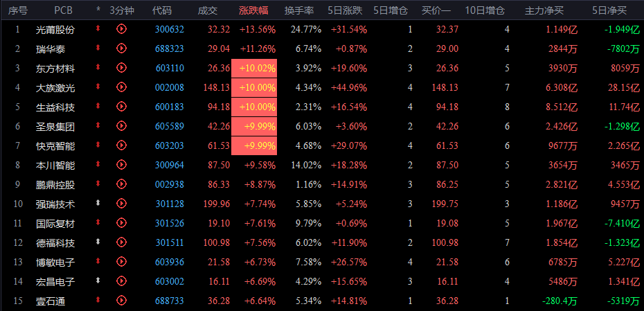Click the 24.77% turnover rate value
The height and width of the screenshot is (311, 644).
pos(306,29)
